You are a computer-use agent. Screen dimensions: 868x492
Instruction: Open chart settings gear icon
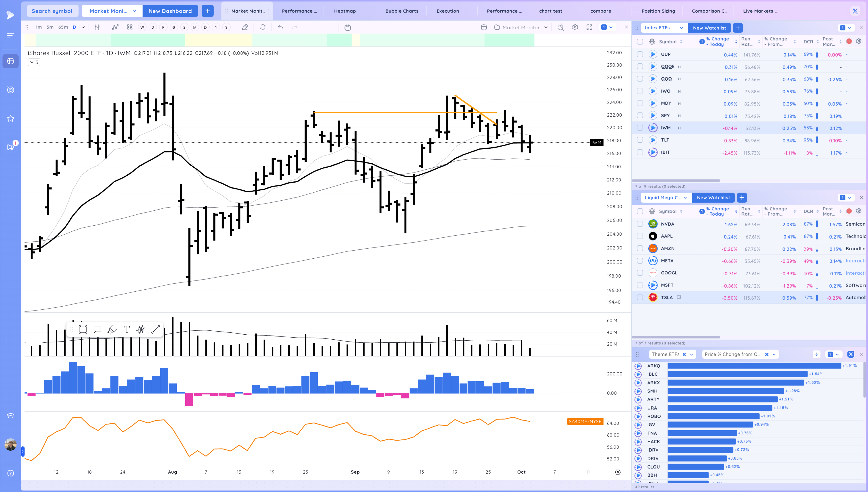point(575,27)
